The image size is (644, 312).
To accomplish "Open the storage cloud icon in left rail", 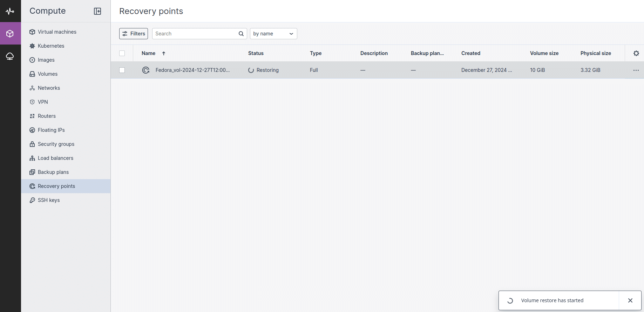I will pyautogui.click(x=10, y=56).
